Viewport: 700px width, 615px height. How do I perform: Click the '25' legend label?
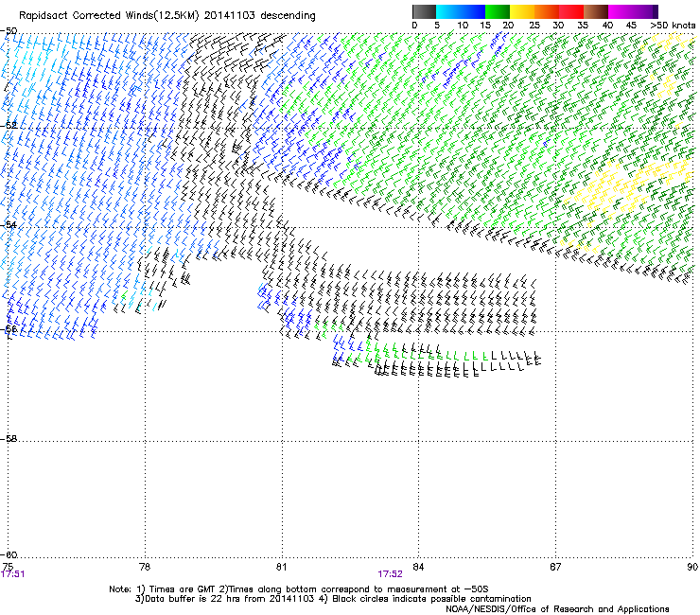[x=534, y=26]
